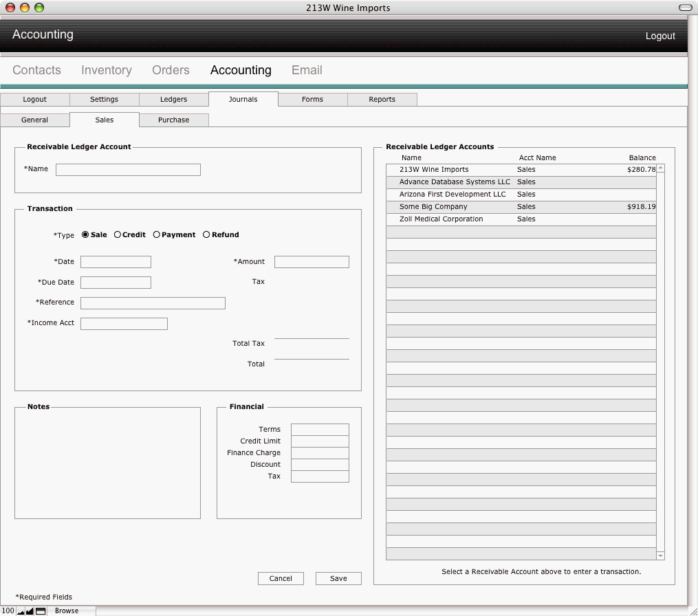The height and width of the screenshot is (616, 698).
Task: Select the 213W Wine Imports account row
Action: 521,170
